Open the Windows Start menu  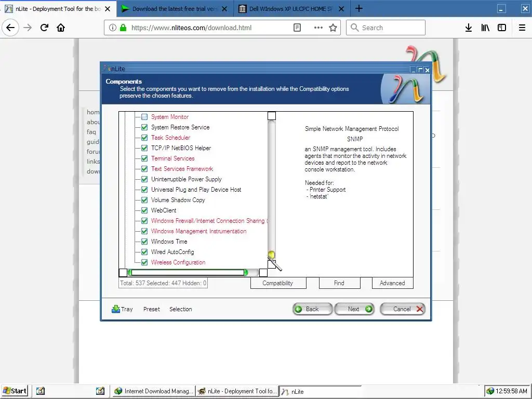click(15, 391)
